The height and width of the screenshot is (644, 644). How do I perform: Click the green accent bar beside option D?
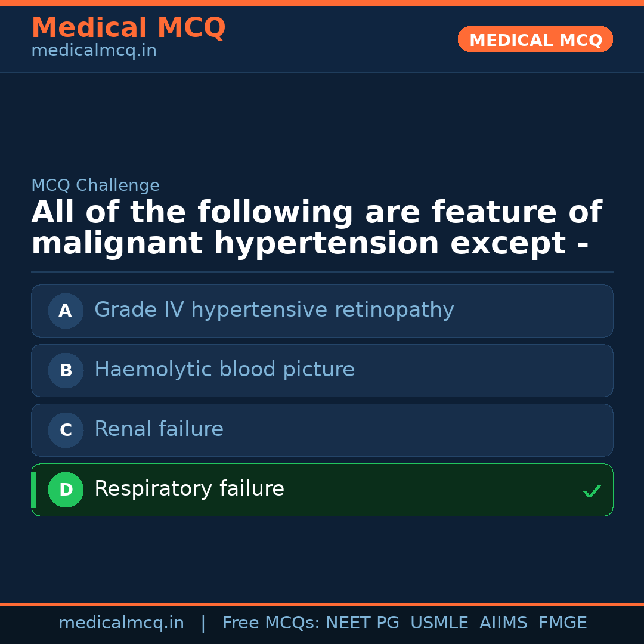click(33, 490)
